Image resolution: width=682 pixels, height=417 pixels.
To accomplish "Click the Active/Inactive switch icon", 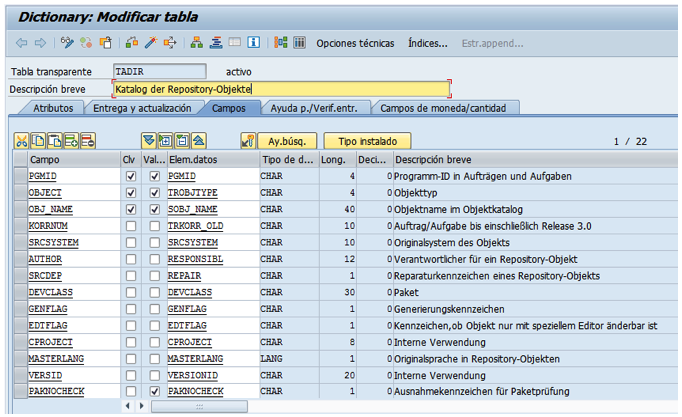I will 86,43.
